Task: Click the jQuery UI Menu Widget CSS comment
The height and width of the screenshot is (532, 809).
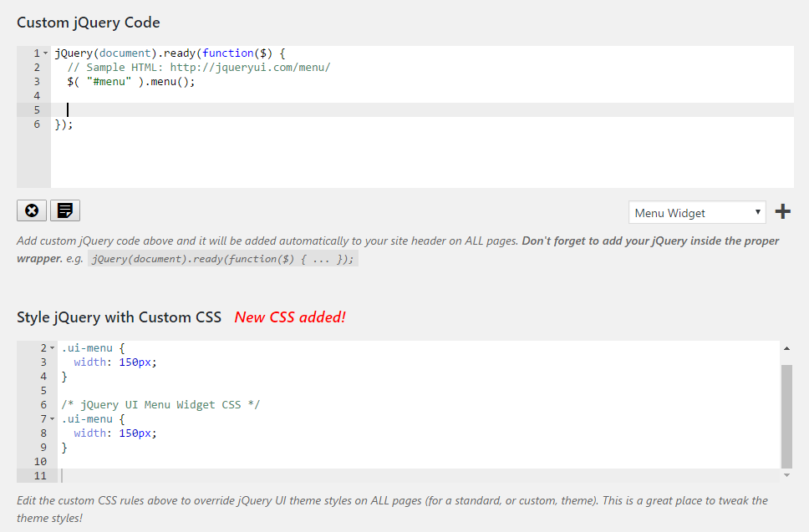Action: point(160,404)
